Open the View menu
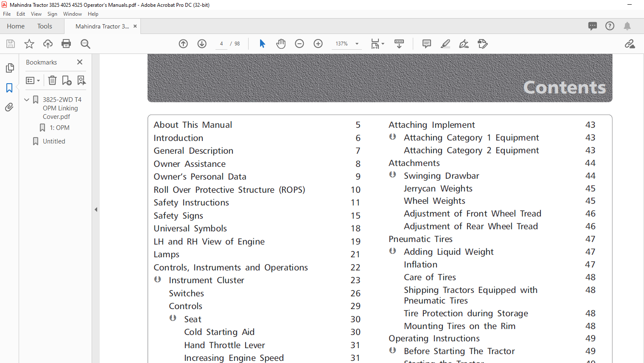 (x=36, y=14)
